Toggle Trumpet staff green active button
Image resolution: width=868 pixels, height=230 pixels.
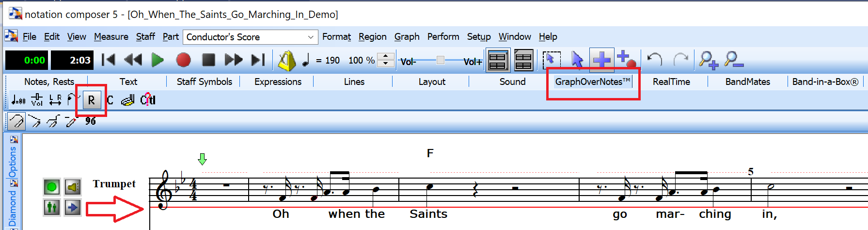(51, 187)
